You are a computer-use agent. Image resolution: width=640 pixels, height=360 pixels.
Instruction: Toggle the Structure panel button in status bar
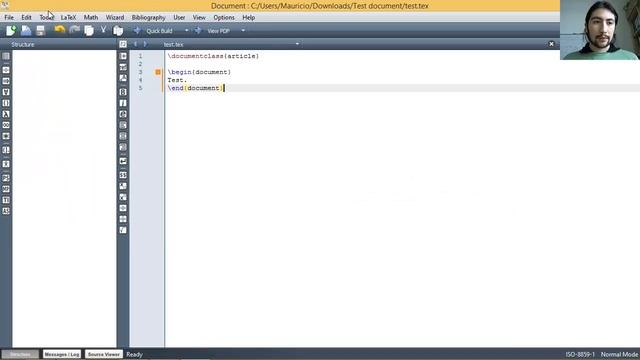(x=20, y=354)
